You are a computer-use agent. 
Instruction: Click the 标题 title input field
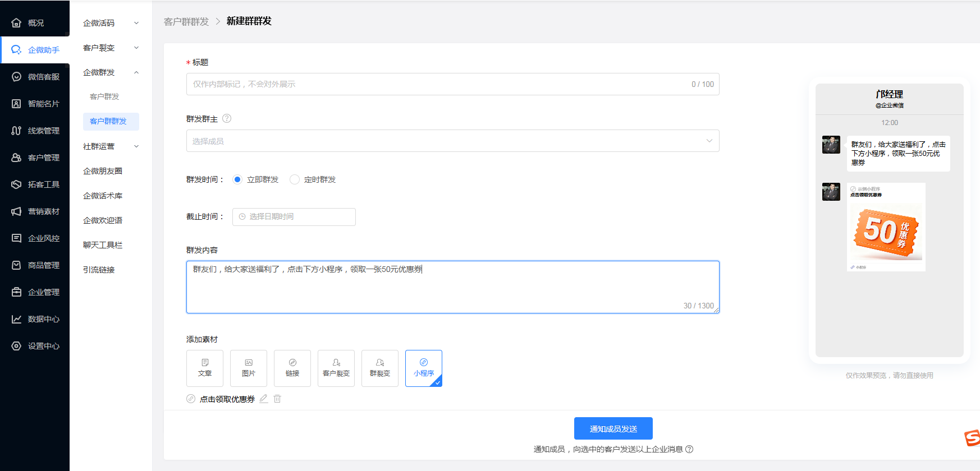tap(438, 84)
